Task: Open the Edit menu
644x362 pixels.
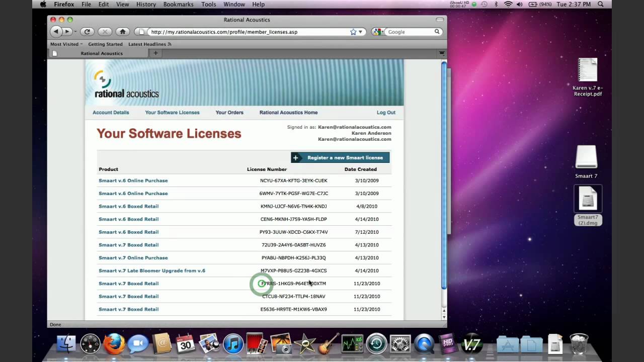Action: 104,5
